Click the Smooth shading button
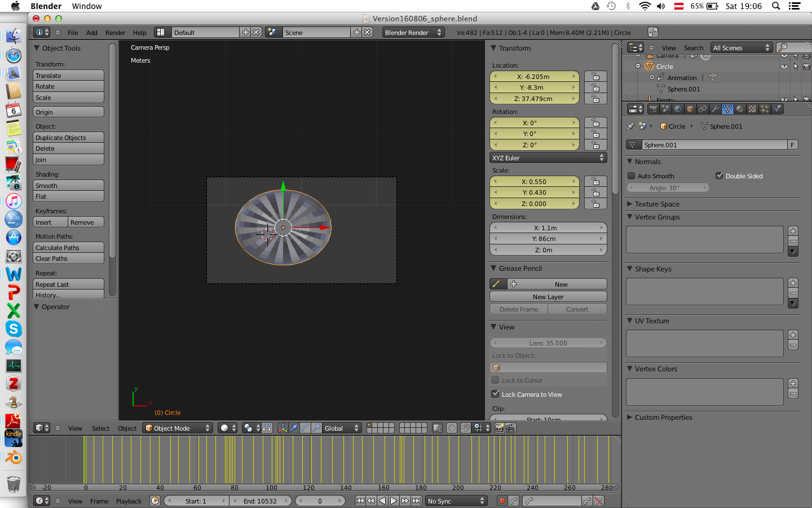The width and height of the screenshot is (812, 508). point(68,185)
